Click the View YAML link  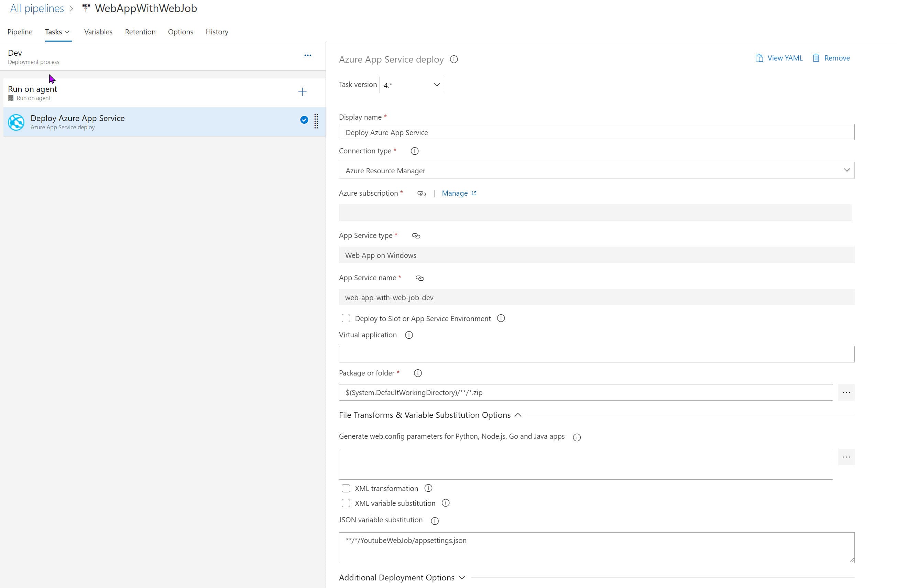coord(785,58)
